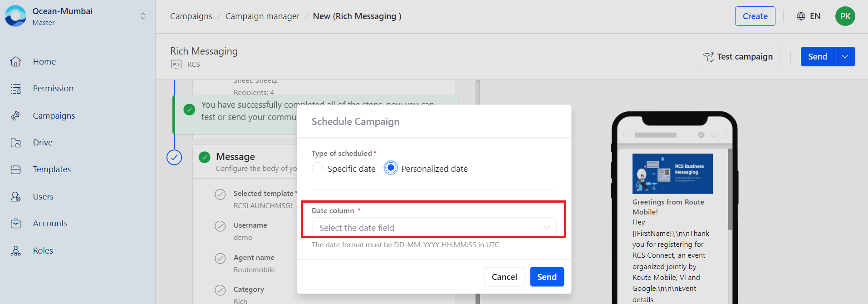The width and height of the screenshot is (868, 304).
Task: Click the RCS channel icon
Action: click(176, 65)
